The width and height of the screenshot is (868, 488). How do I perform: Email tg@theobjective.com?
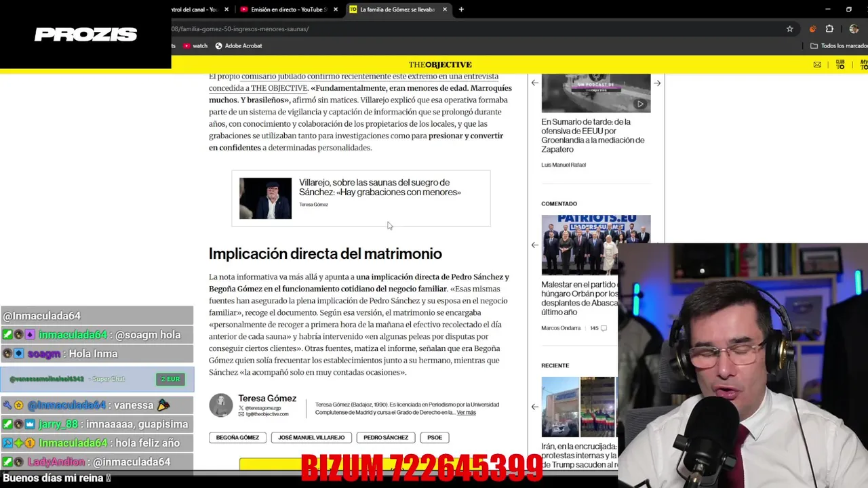264,414
